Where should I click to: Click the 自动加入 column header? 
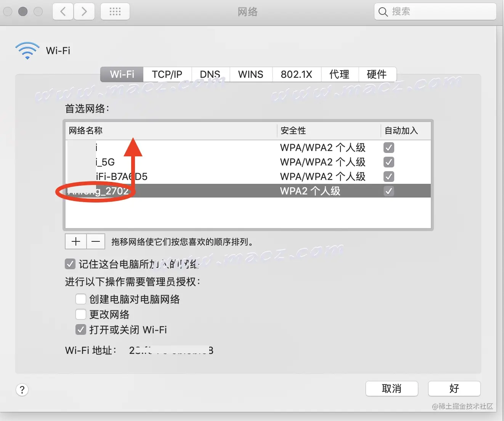(406, 130)
